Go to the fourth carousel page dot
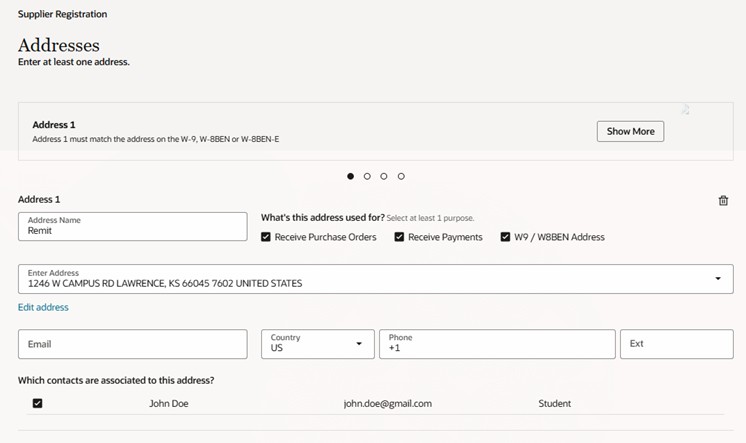 402,176
